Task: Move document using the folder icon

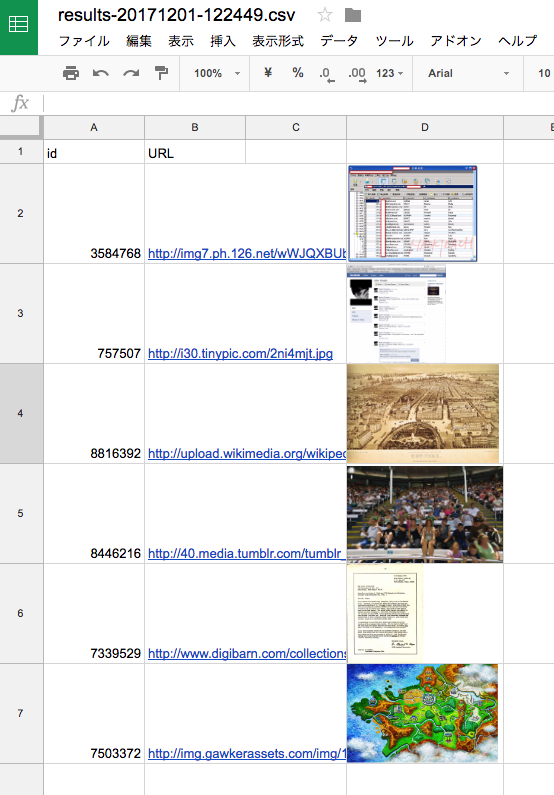Action: (353, 16)
